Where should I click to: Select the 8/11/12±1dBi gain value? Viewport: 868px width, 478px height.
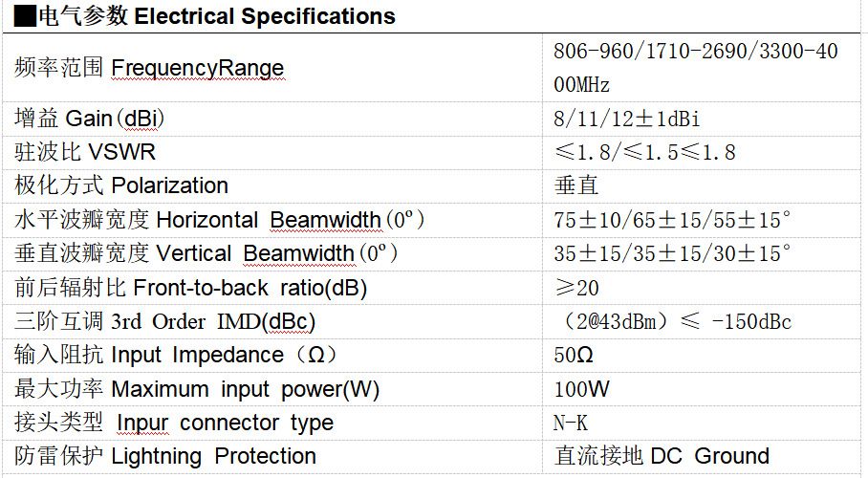[626, 119]
